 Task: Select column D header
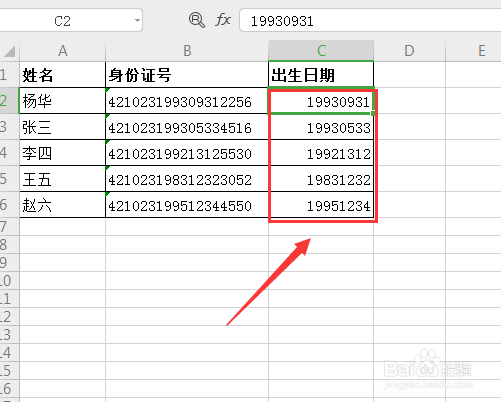click(409, 51)
